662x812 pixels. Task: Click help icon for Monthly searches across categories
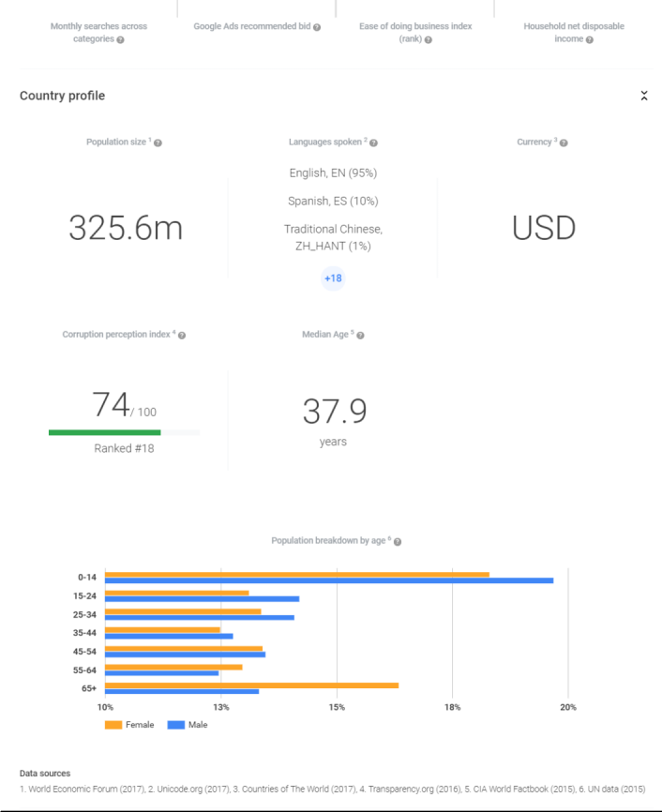click(120, 40)
